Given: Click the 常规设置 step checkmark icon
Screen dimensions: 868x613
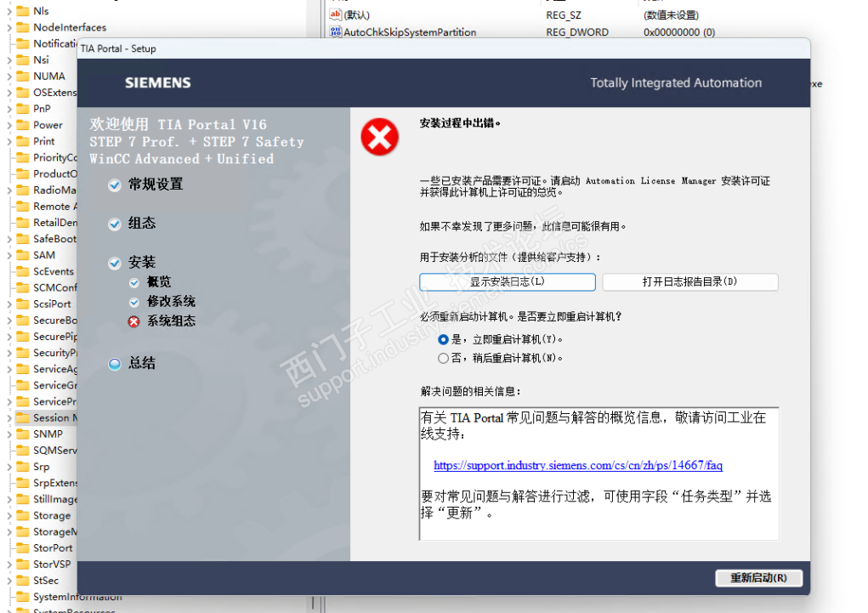Looking at the screenshot, I should pos(115,185).
